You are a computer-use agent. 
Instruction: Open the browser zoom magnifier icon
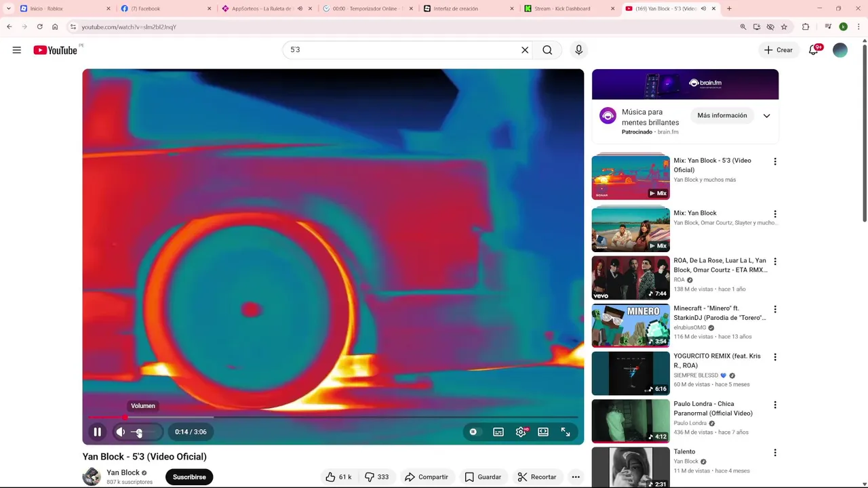(743, 27)
